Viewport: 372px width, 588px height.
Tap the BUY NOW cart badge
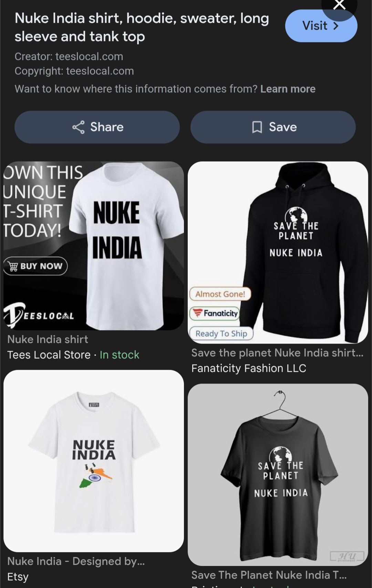click(35, 266)
